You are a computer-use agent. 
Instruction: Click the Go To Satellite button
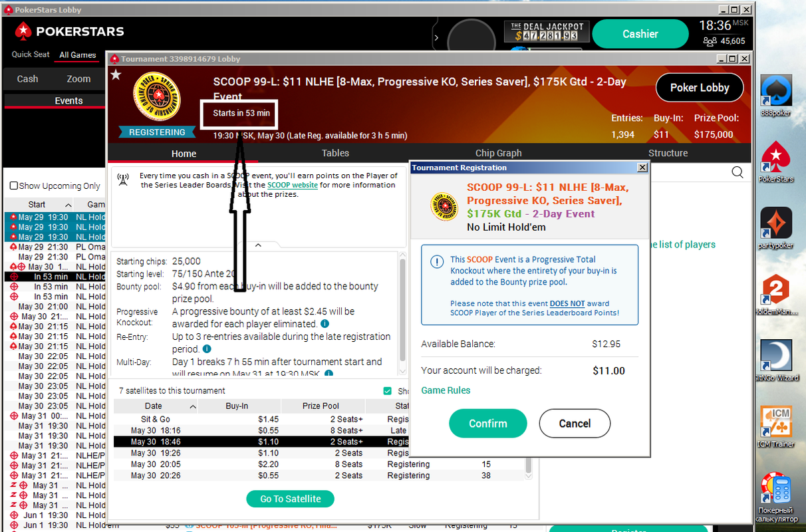290,499
